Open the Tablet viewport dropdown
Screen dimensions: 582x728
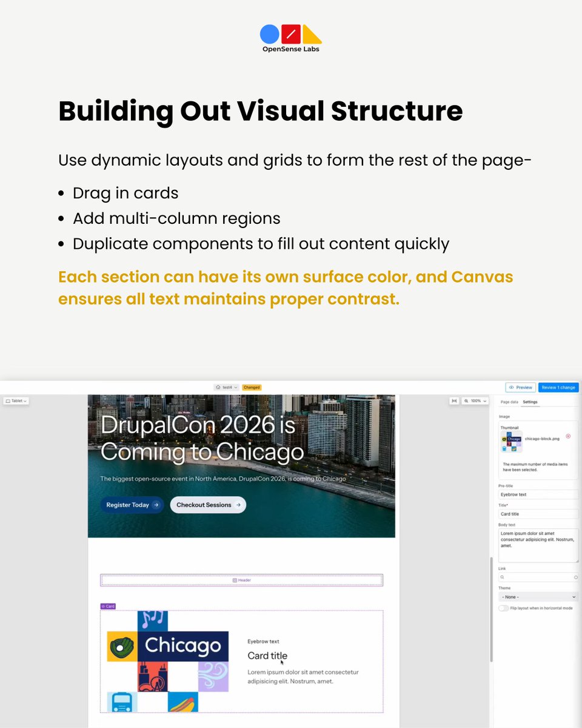click(x=16, y=401)
